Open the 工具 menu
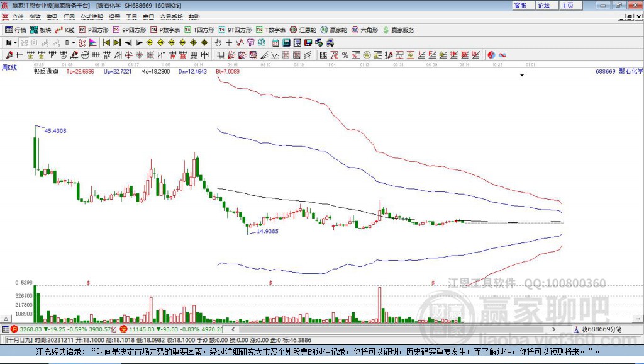The height and width of the screenshot is (364, 644). click(x=131, y=17)
